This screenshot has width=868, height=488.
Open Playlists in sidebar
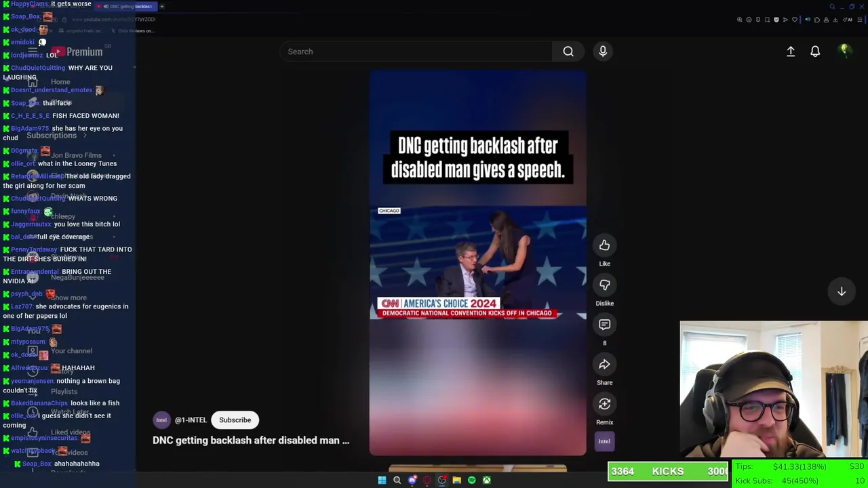[64, 392]
